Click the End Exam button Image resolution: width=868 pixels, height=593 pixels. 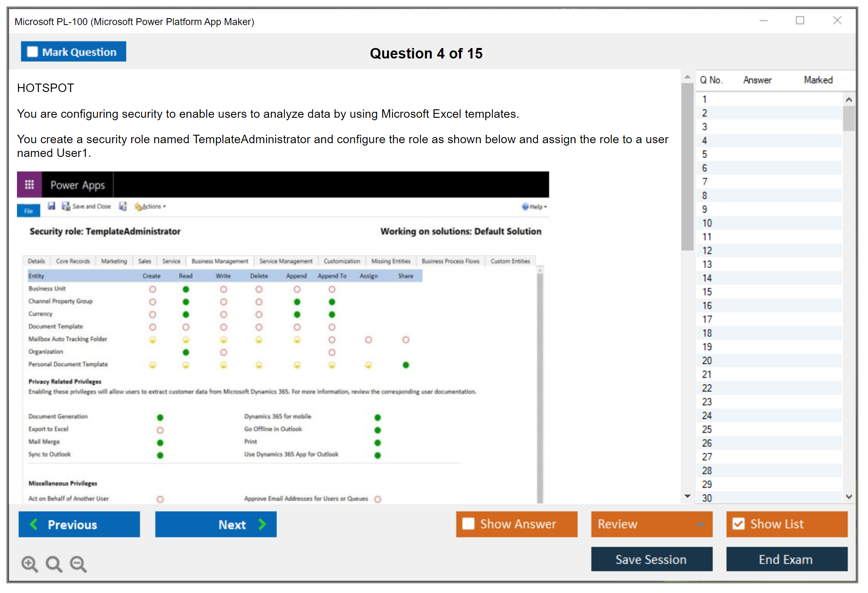(x=786, y=559)
